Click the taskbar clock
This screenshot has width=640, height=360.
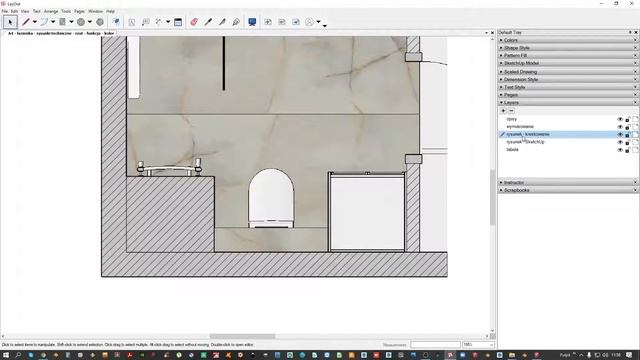(616, 355)
